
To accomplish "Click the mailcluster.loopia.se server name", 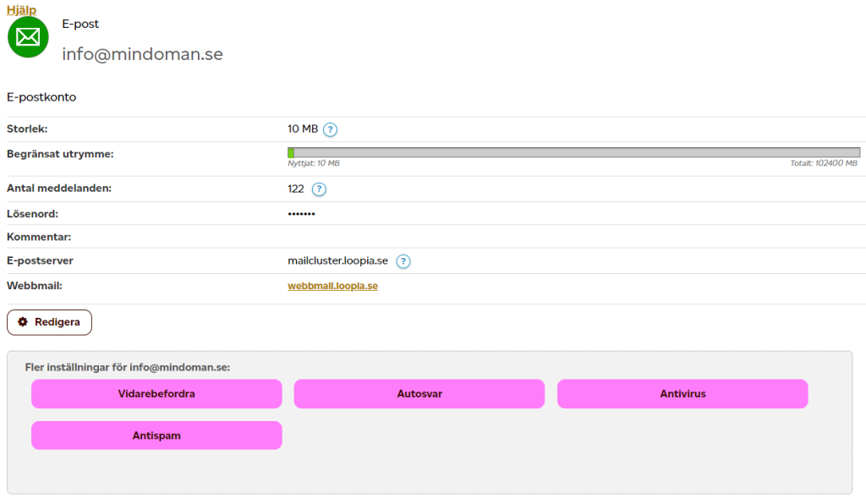I will [x=337, y=261].
